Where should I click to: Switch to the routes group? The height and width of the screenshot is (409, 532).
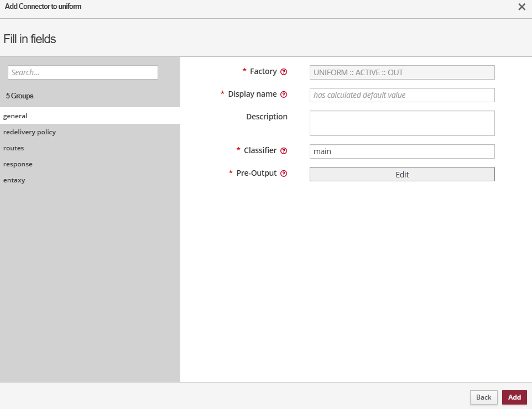[x=13, y=148]
